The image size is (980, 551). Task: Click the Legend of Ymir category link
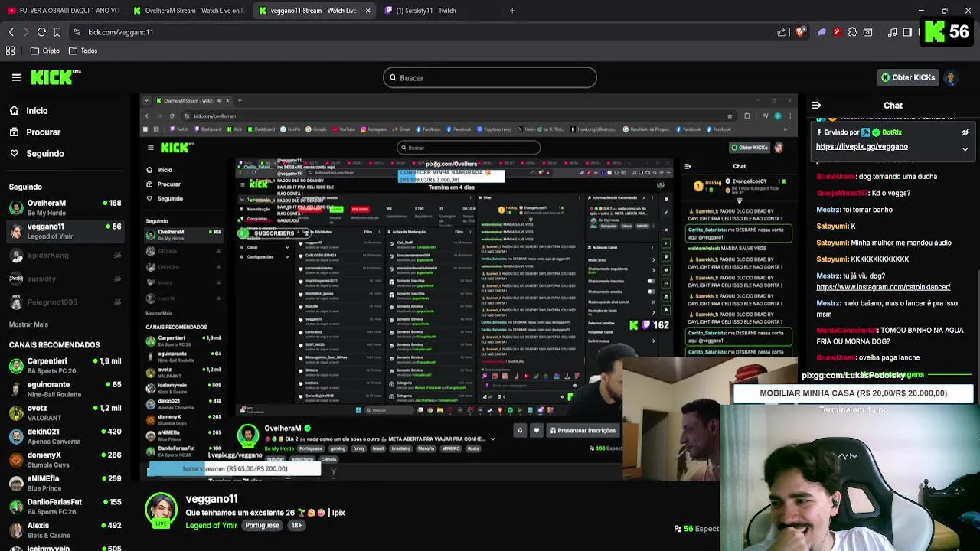pos(211,526)
